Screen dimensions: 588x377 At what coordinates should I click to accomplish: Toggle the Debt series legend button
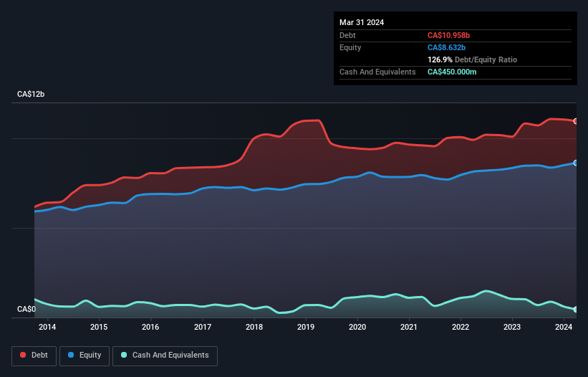coord(34,355)
